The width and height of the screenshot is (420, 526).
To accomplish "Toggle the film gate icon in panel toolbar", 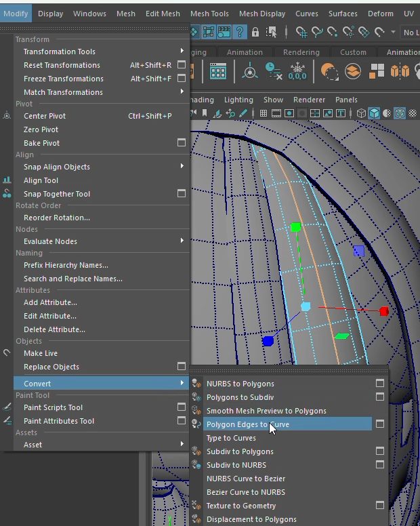I will 276,113.
